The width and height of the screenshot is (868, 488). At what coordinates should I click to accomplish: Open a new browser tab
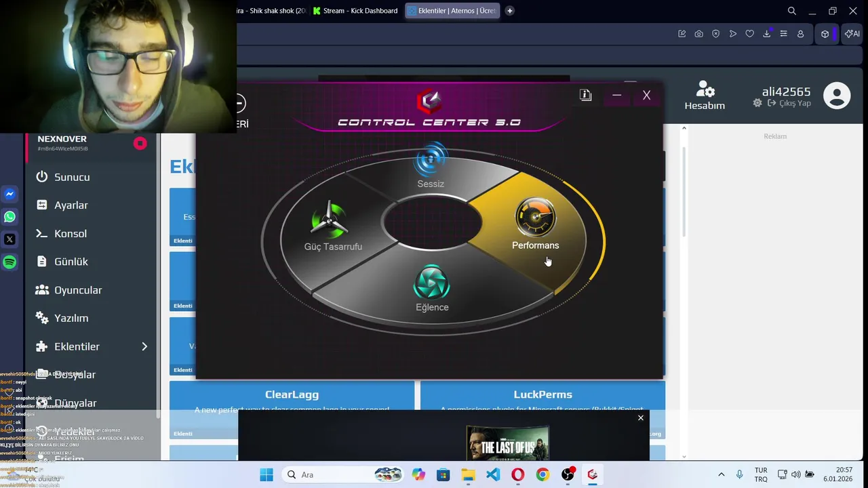pos(509,11)
